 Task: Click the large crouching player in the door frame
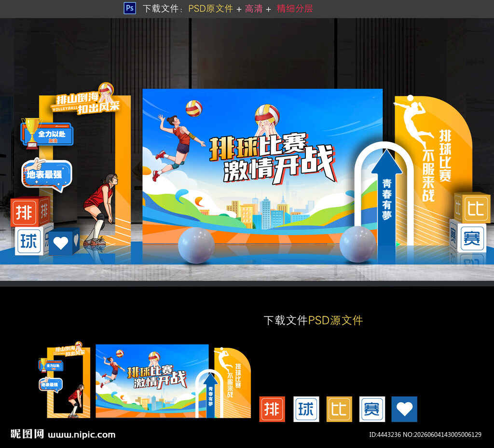pyautogui.click(x=100, y=209)
